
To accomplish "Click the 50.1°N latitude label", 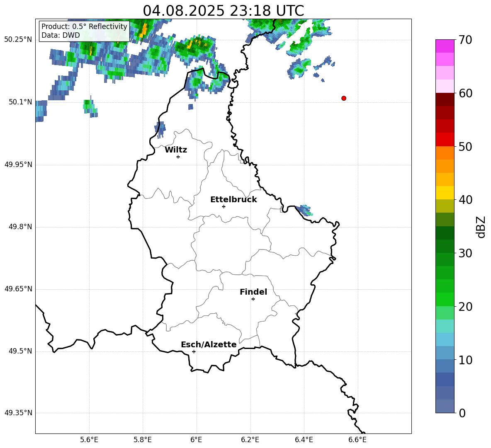I will (x=20, y=102).
